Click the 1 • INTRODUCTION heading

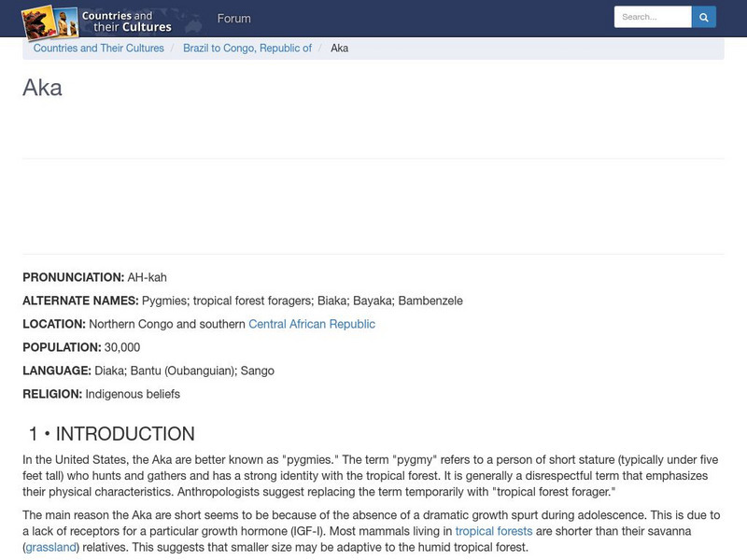112,434
